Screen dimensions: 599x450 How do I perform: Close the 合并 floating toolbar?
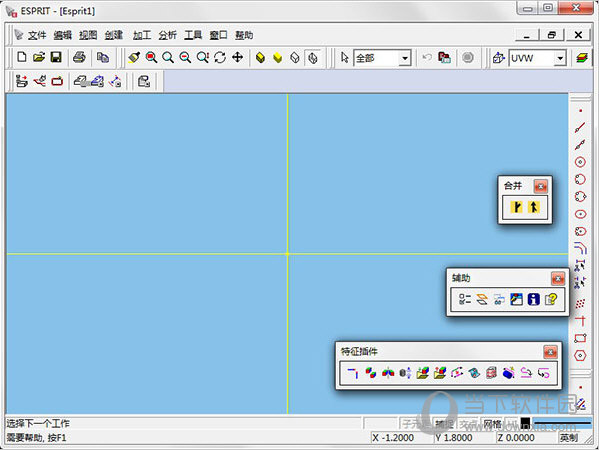point(541,186)
